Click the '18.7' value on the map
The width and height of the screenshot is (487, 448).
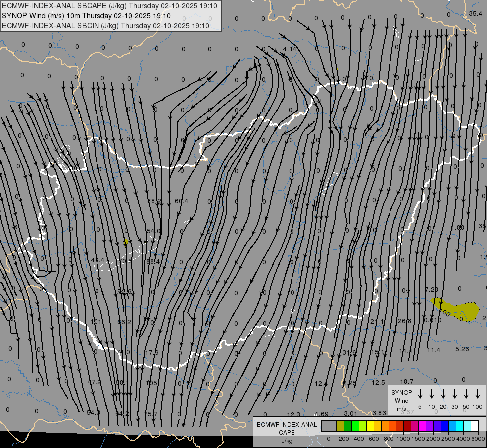click(407, 381)
